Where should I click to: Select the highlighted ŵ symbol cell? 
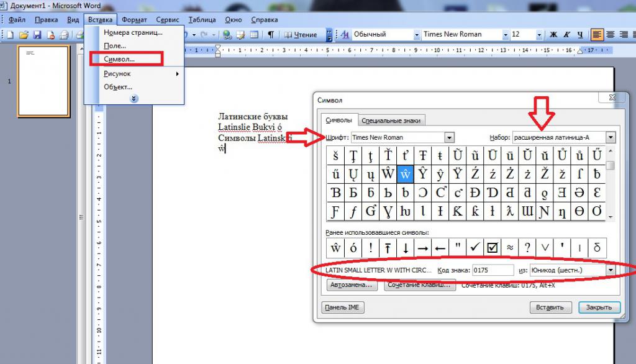[x=405, y=174]
